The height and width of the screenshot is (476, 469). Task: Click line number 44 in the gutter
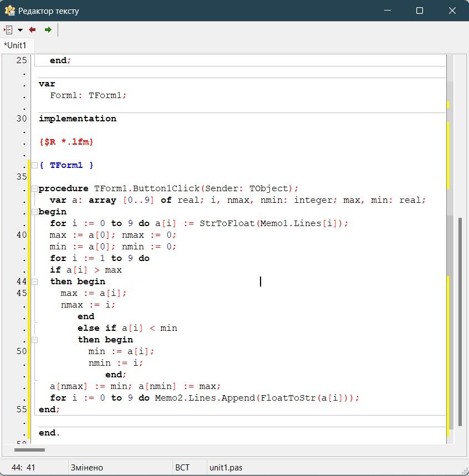[22, 281]
